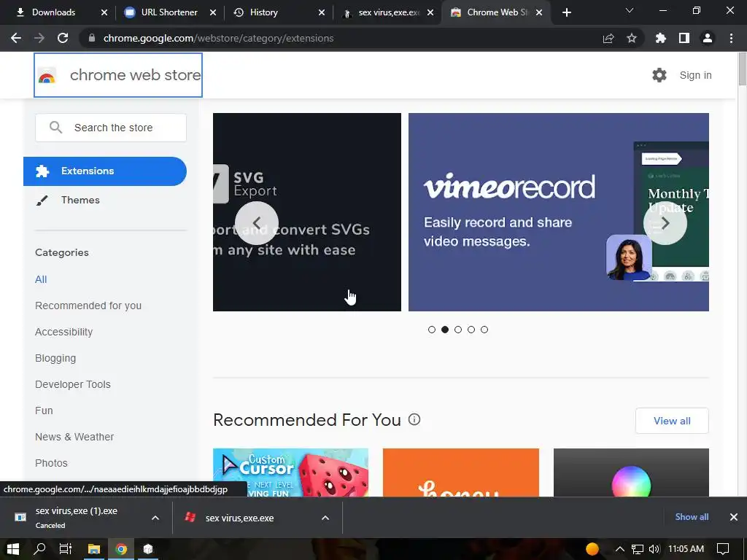Show previous carousel slide
Image resolution: width=747 pixels, height=560 pixels.
click(257, 223)
